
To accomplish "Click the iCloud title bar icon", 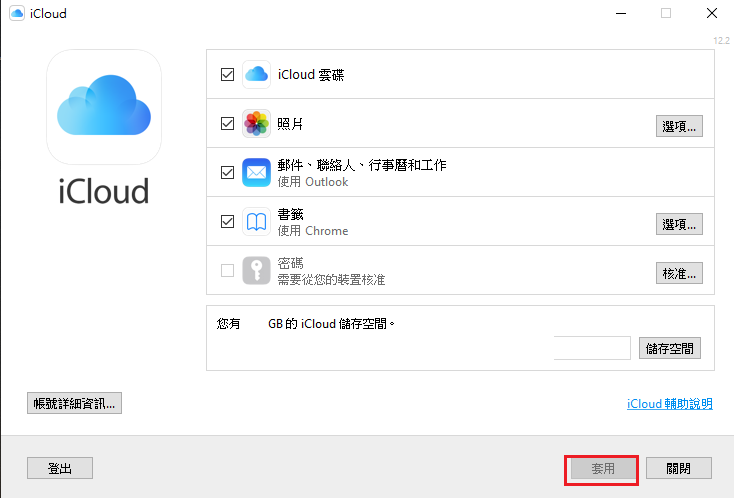I will click(17, 13).
